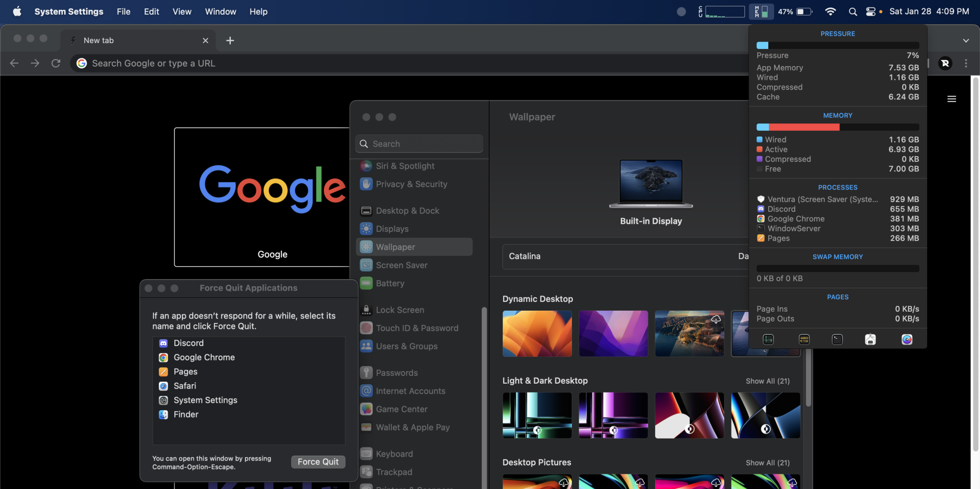980x489 pixels.
Task: Click the MEM monitor menu bar icon
Action: pyautogui.click(x=761, y=12)
